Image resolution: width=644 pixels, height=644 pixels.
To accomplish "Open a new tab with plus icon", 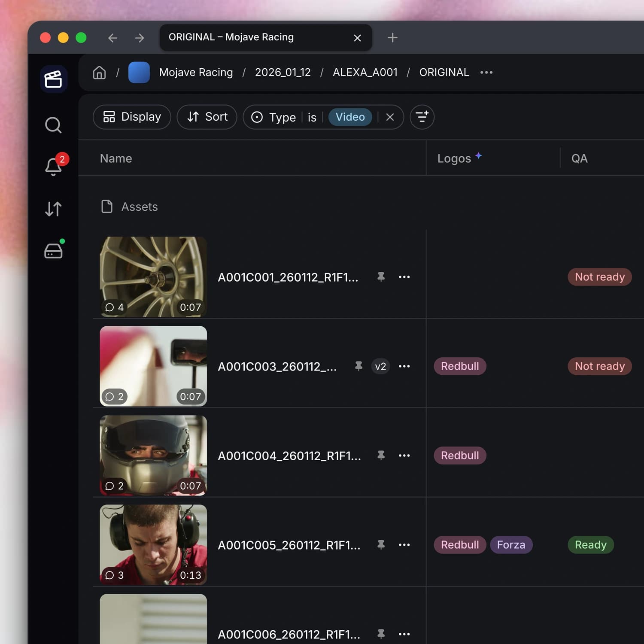I will (x=392, y=38).
